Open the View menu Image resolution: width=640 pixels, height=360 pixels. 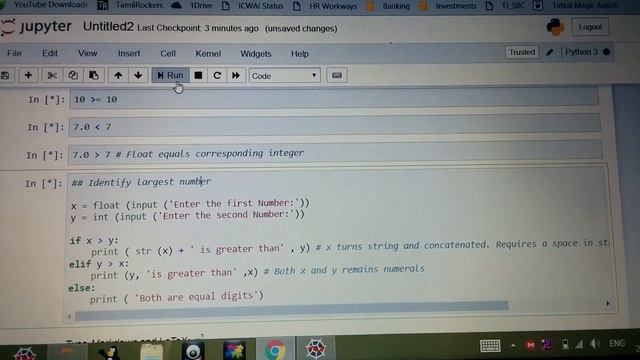[87, 53]
